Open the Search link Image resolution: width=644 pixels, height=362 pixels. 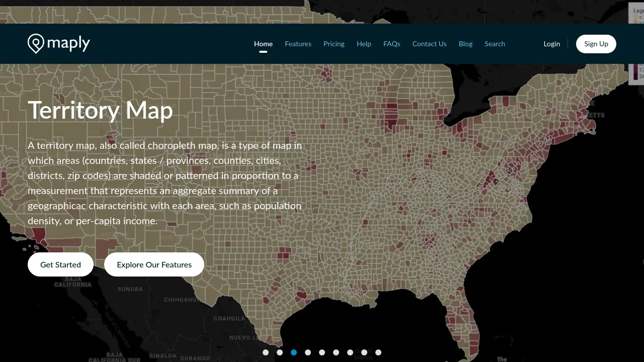(x=495, y=44)
